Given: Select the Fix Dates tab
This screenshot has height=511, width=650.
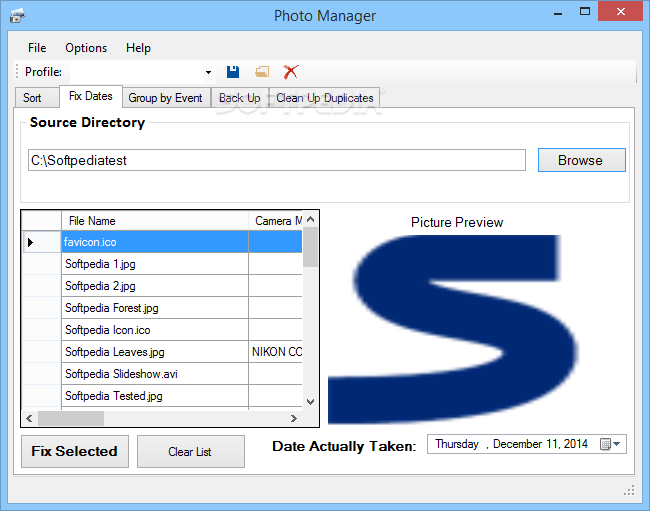Looking at the screenshot, I should coord(91,96).
